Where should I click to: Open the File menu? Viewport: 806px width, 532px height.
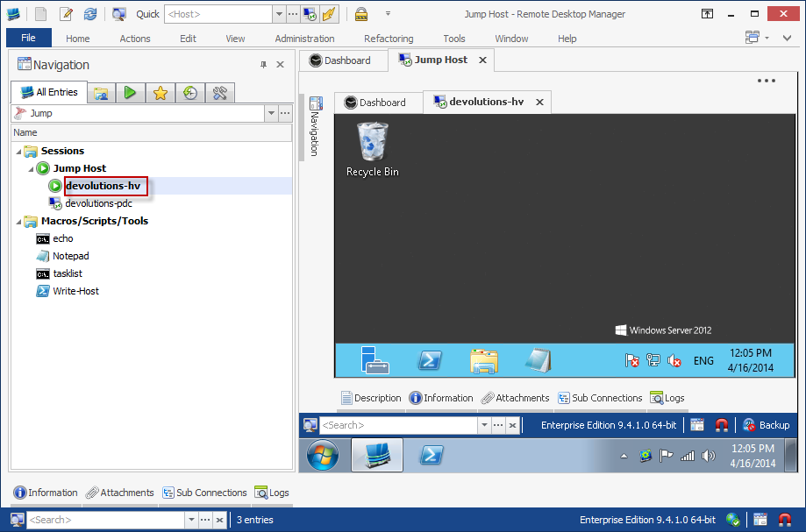click(28, 38)
